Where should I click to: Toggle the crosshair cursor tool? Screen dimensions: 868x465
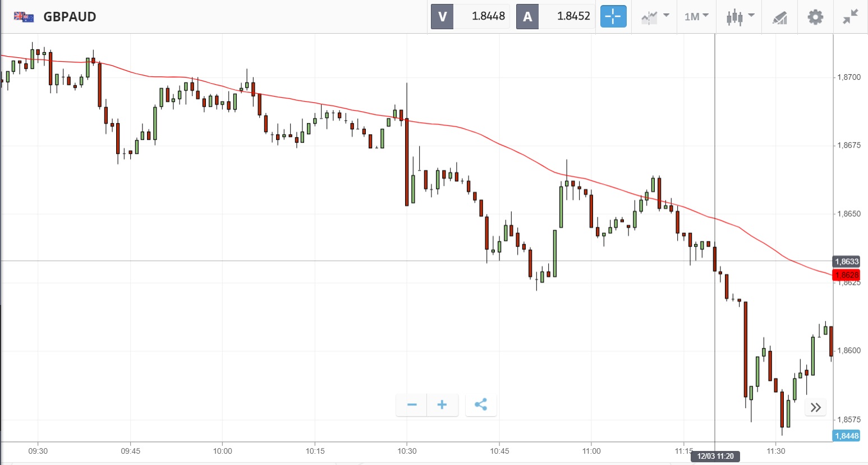click(x=613, y=16)
